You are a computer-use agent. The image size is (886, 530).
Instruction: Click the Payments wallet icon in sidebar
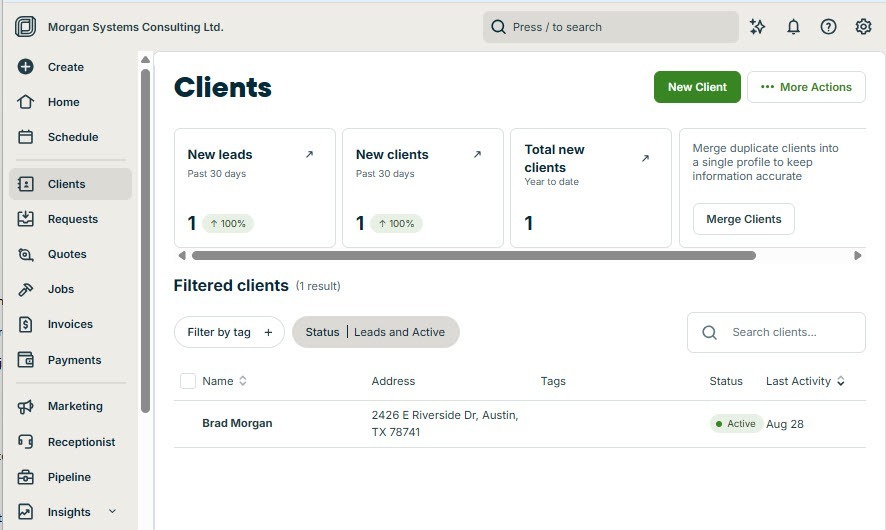pos(25,360)
